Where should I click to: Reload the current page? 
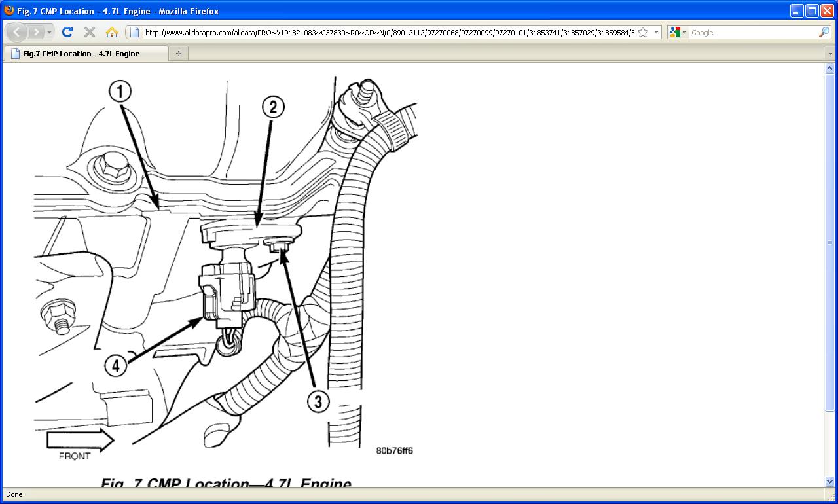(x=67, y=32)
